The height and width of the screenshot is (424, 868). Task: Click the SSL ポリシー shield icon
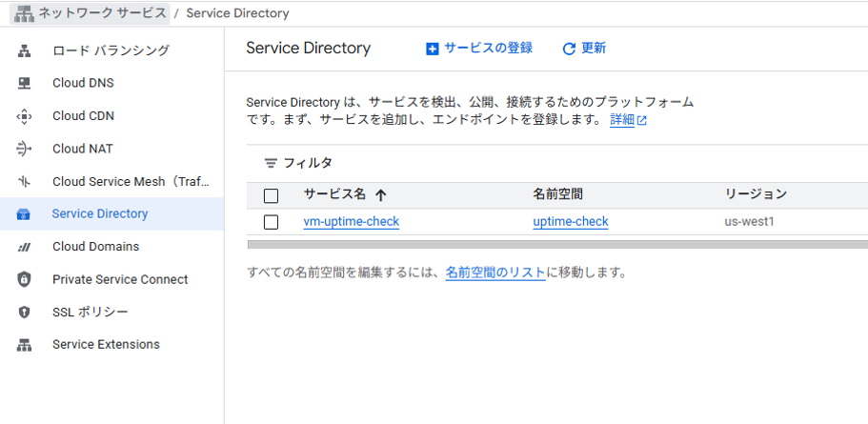click(24, 313)
